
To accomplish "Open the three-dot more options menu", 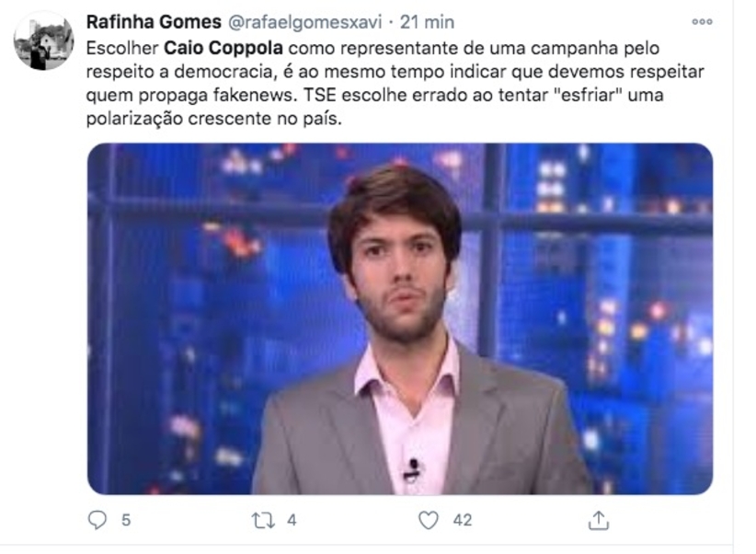I will [702, 22].
